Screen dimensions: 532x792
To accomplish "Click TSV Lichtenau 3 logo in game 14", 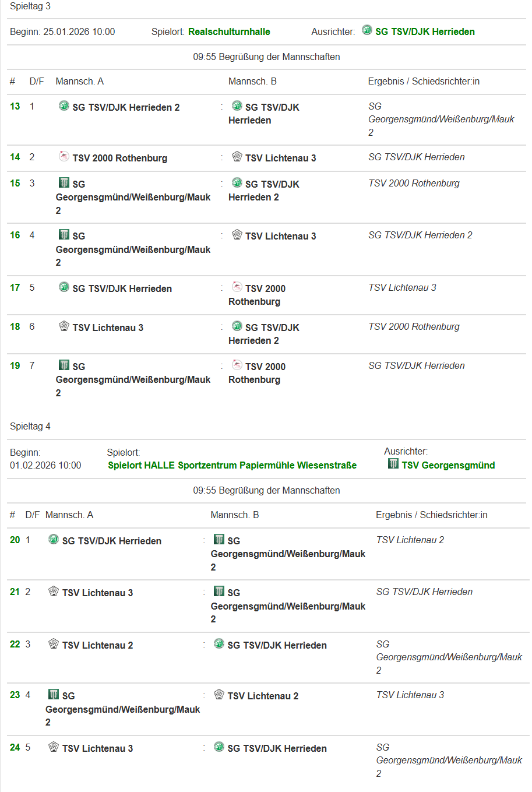I will (237, 156).
